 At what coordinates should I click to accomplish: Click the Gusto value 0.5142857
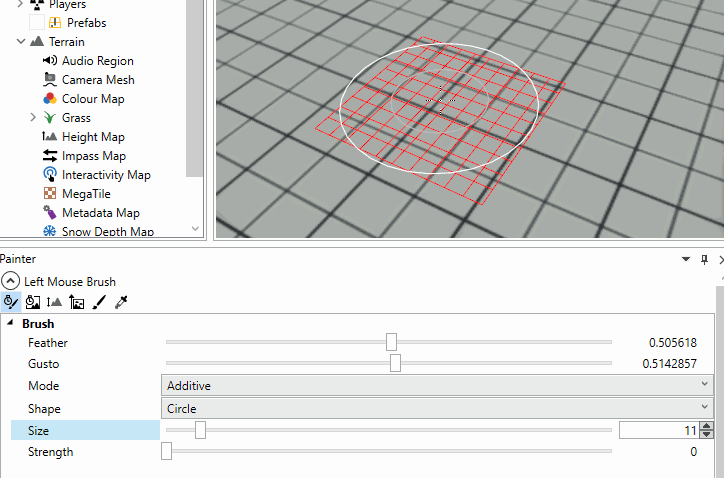tap(670, 363)
